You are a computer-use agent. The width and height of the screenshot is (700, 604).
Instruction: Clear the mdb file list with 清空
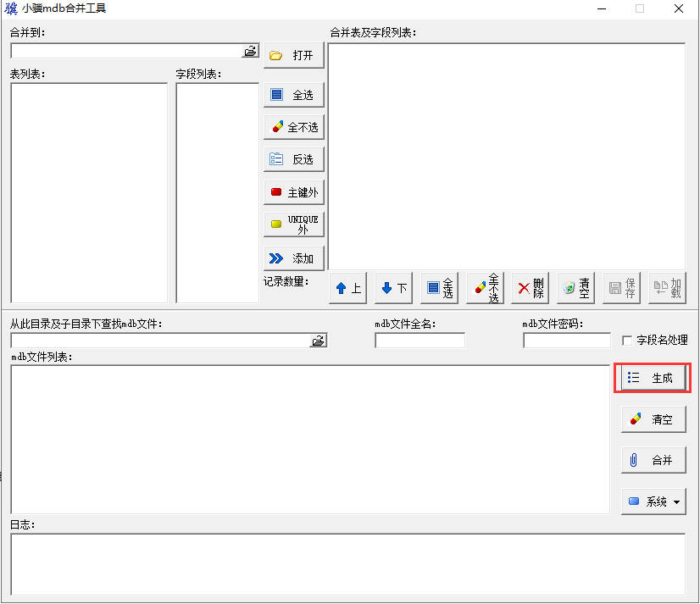[653, 418]
